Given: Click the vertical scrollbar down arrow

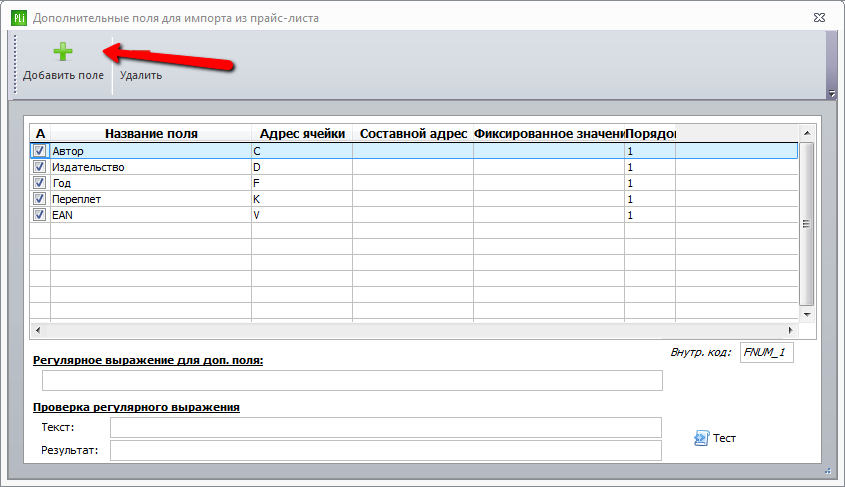Looking at the screenshot, I should pyautogui.click(x=807, y=315).
